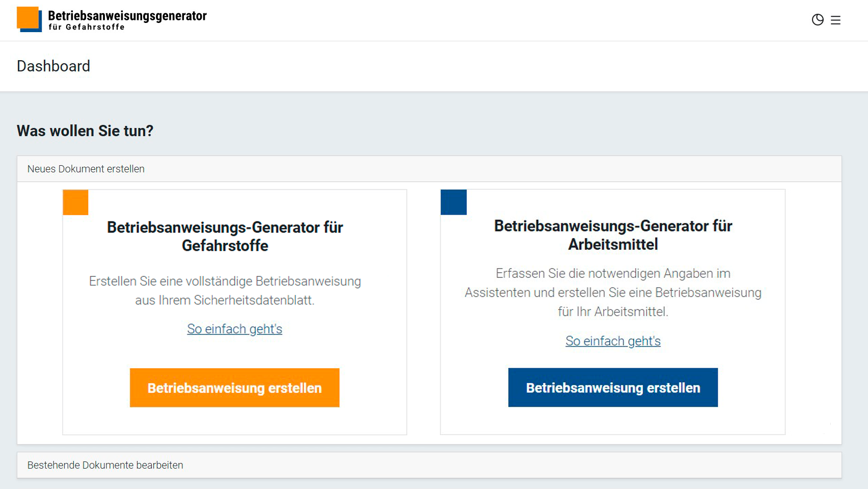This screenshot has height=489, width=868.
Task: Expand Bestehende Dokumente bearbeiten section
Action: [429, 465]
